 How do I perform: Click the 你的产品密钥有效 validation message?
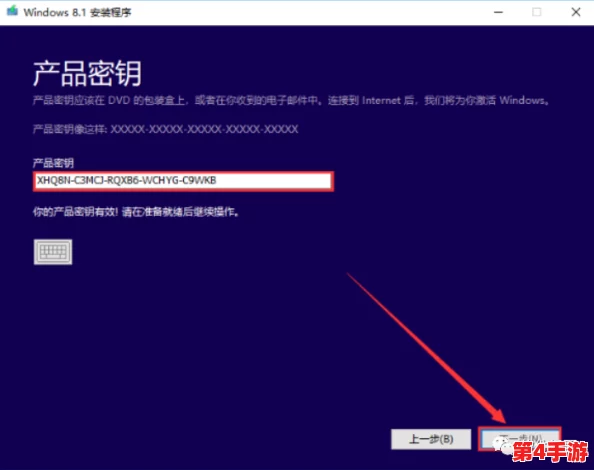click(x=136, y=212)
